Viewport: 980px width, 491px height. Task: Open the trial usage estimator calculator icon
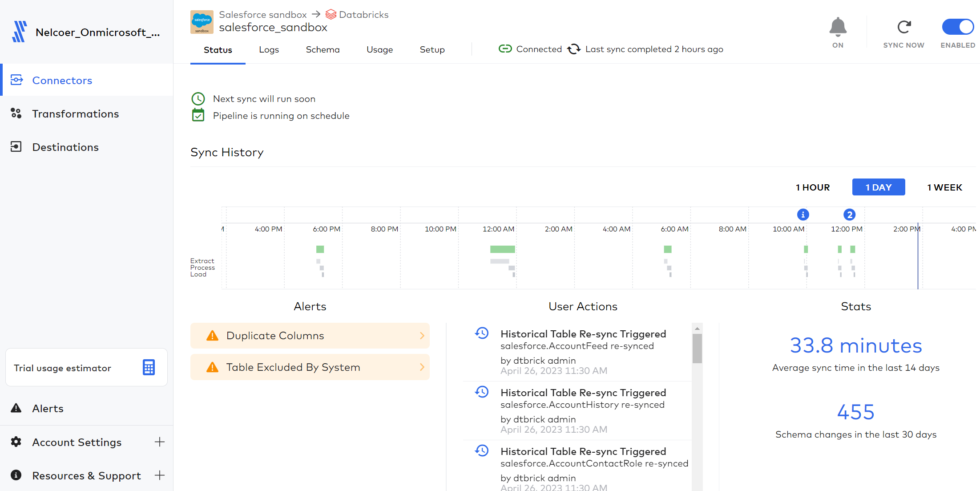[x=149, y=368]
